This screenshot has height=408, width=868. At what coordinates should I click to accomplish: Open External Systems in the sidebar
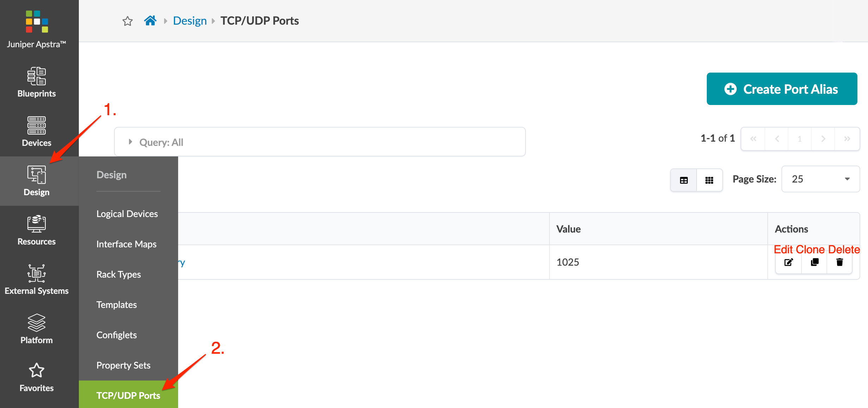[37, 280]
